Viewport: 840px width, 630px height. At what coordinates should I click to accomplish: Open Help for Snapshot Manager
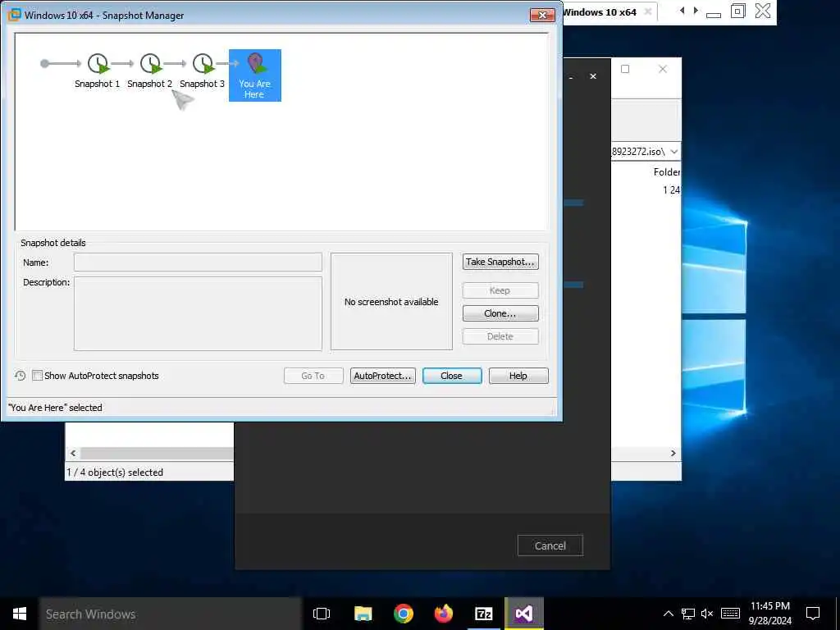(x=518, y=376)
